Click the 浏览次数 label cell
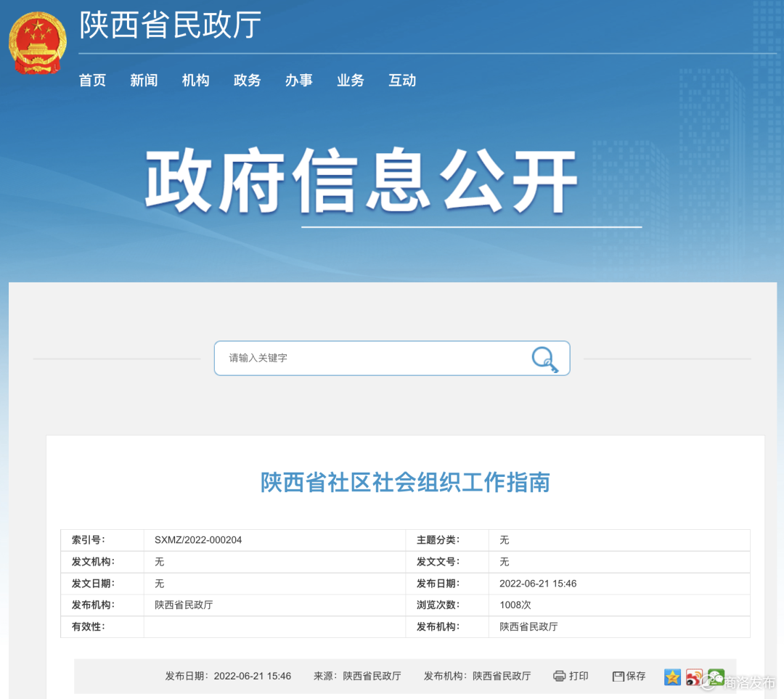 coord(447,605)
